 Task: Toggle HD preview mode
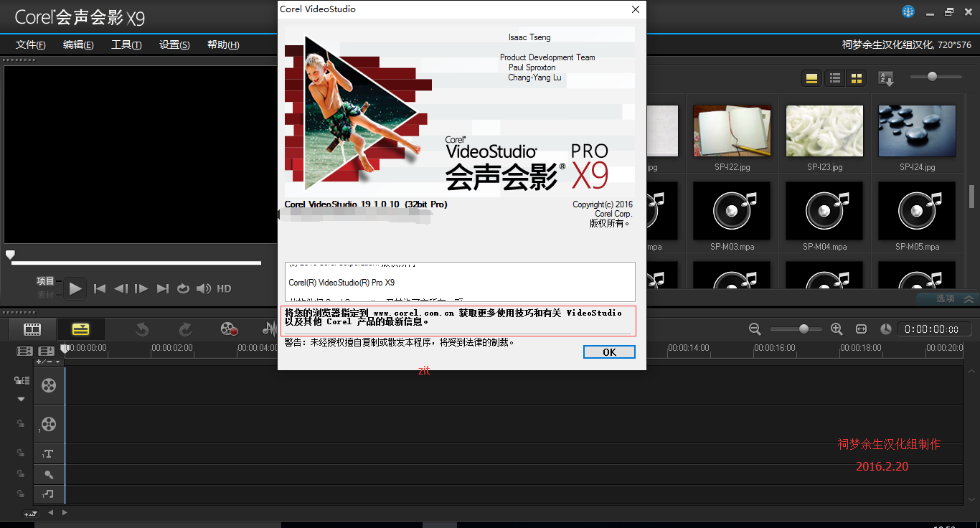(x=225, y=288)
